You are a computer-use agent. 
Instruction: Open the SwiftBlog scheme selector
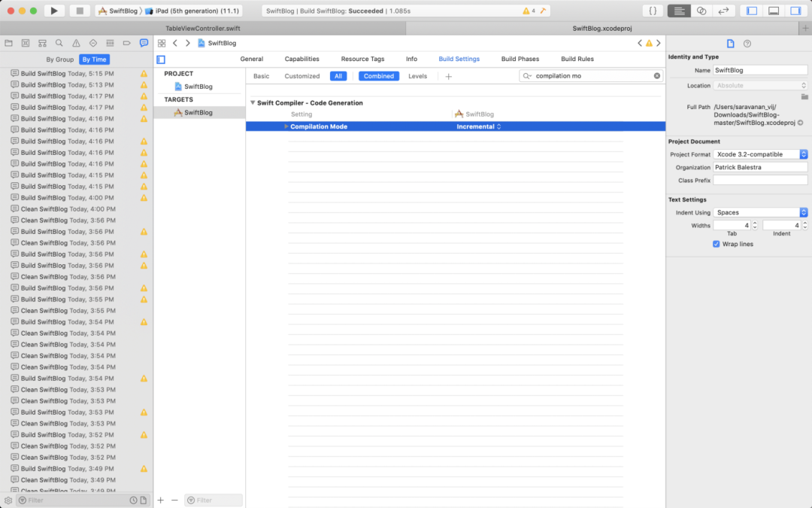point(117,11)
